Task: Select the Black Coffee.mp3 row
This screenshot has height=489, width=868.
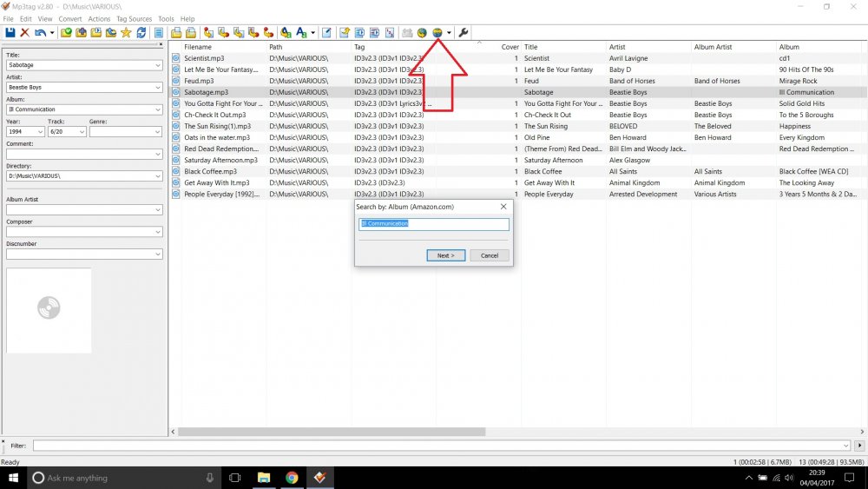Action: 517,172
